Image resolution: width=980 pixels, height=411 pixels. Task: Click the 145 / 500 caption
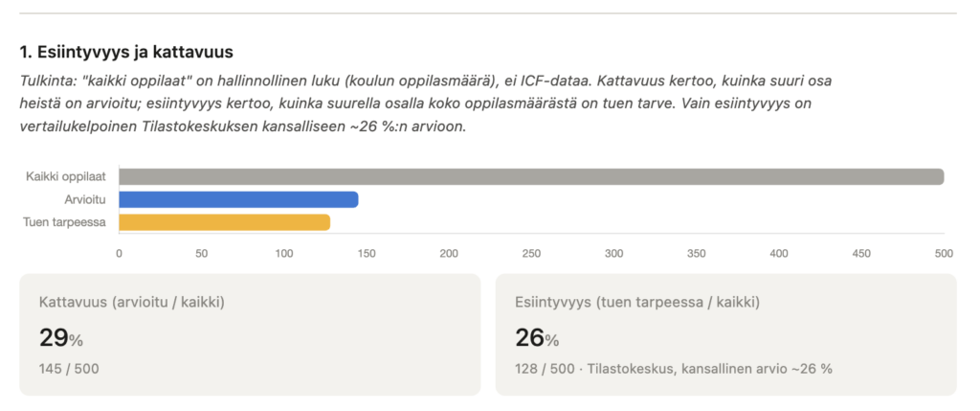pos(69,369)
